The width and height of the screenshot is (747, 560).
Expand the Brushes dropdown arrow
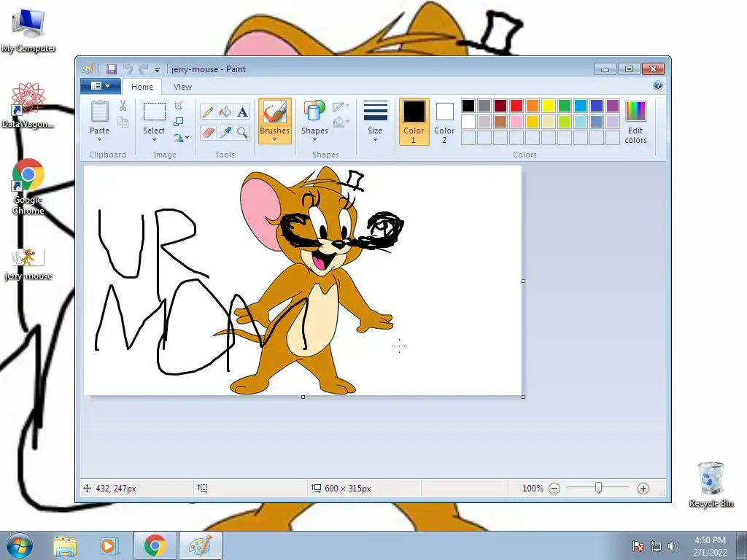coord(274,140)
